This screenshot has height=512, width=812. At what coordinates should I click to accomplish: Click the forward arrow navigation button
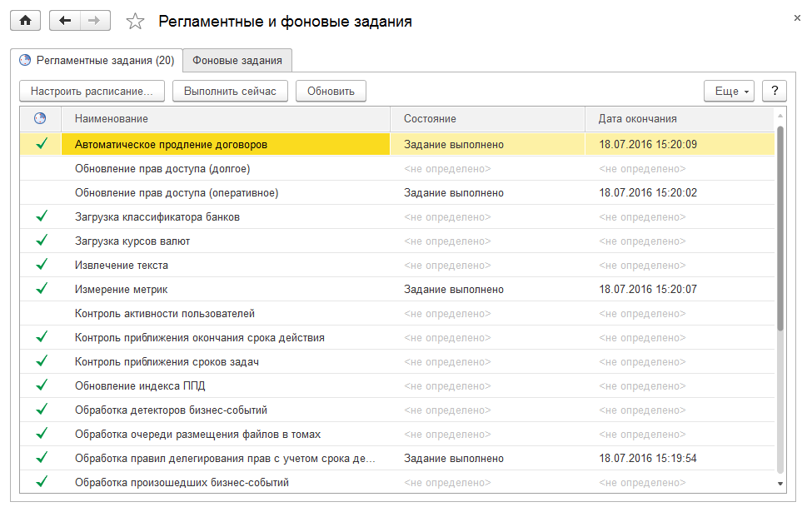pyautogui.click(x=95, y=21)
